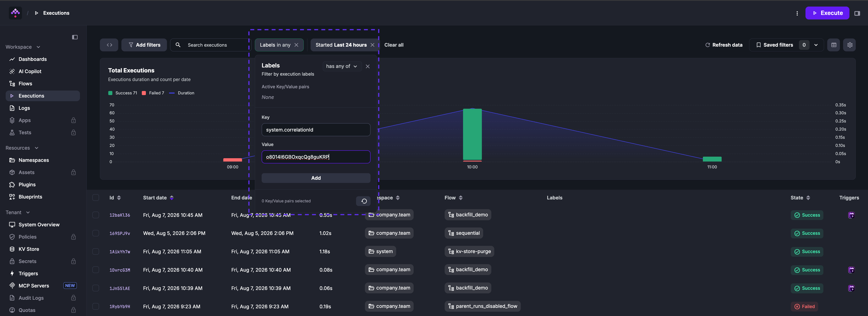Sort by Flow column arrows
This screenshot has height=316, width=868.
click(461, 198)
